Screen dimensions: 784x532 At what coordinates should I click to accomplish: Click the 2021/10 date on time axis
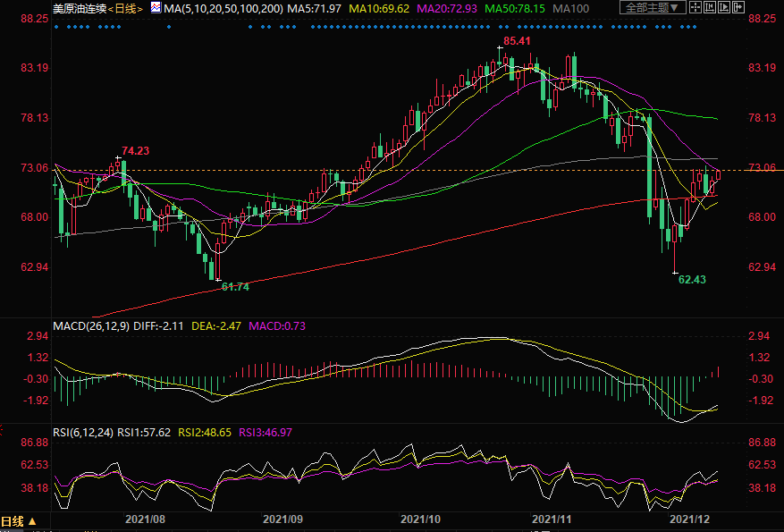pos(420,519)
